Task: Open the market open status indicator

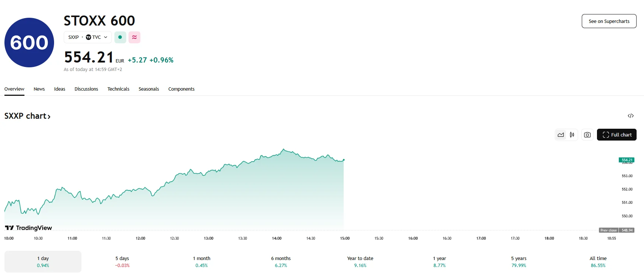Action: (x=120, y=37)
